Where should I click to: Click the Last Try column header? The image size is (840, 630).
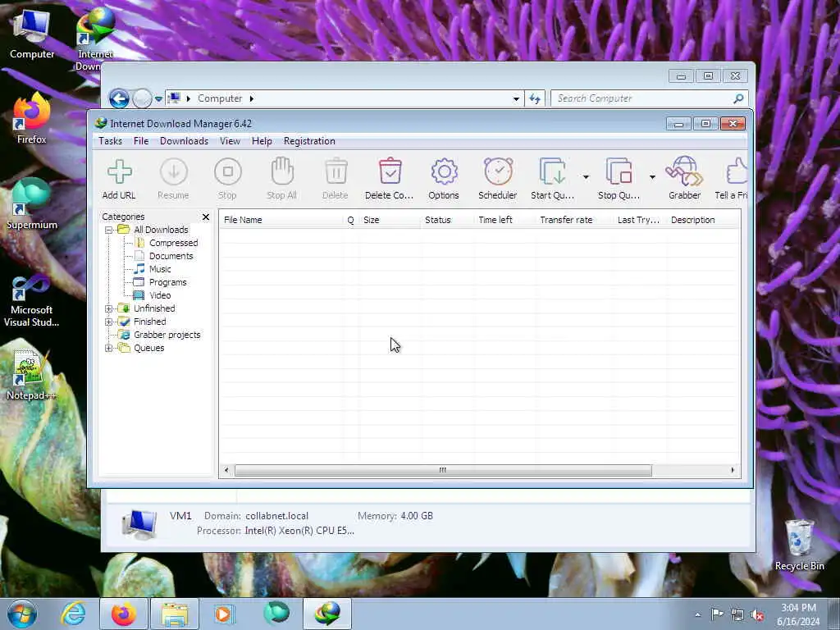640,220
